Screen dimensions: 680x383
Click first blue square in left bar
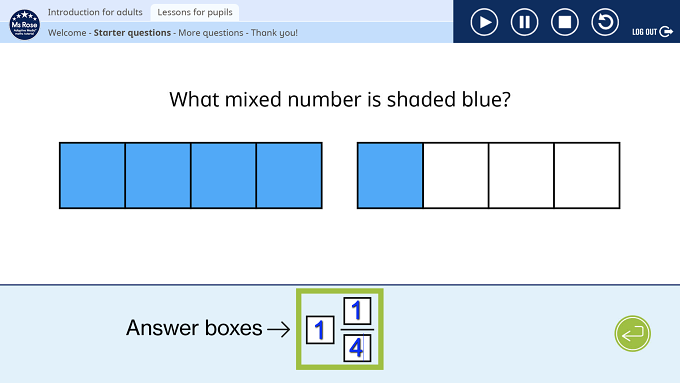click(x=92, y=176)
